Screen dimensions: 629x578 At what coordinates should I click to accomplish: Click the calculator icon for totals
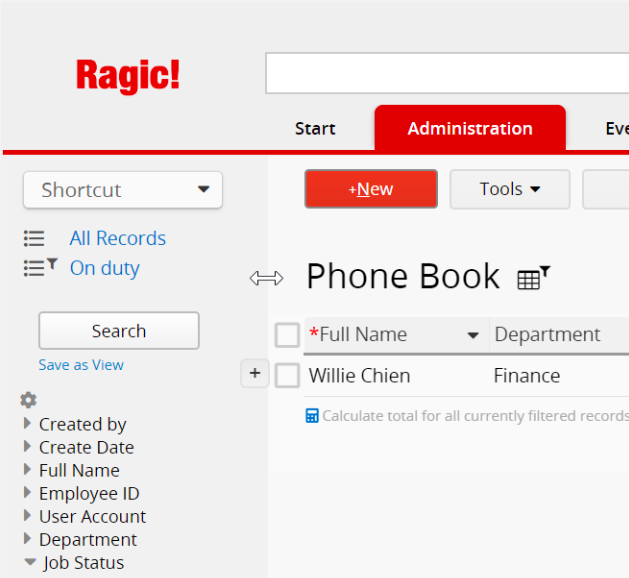tap(312, 416)
